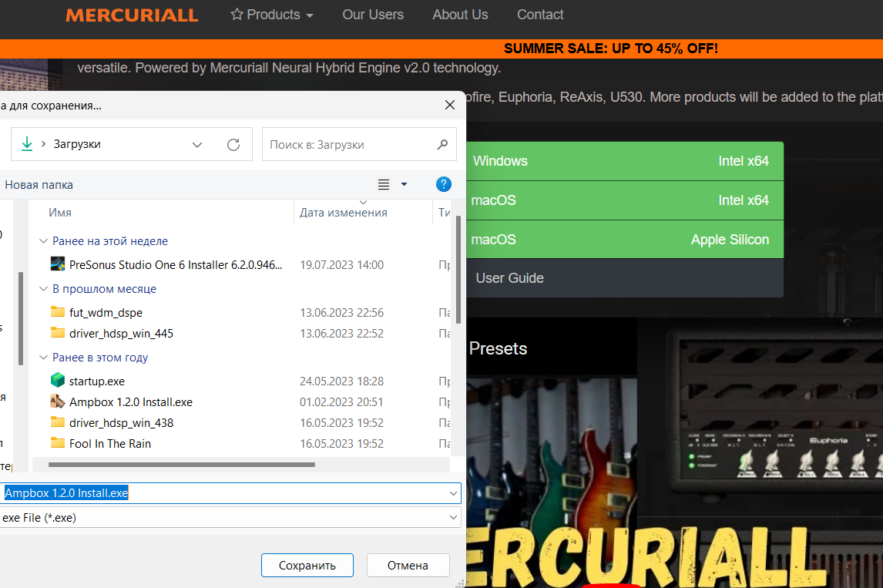Click the date 19.07.2023 14:00

(x=342, y=264)
